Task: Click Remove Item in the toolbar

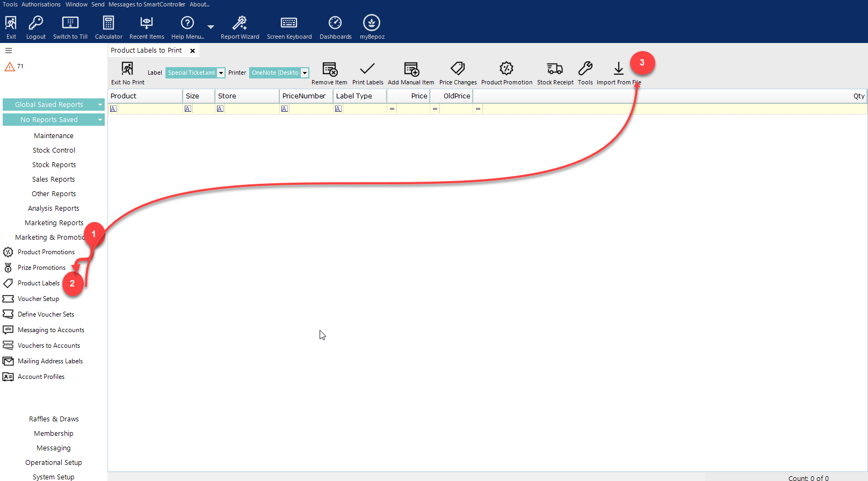Action: 329,69
